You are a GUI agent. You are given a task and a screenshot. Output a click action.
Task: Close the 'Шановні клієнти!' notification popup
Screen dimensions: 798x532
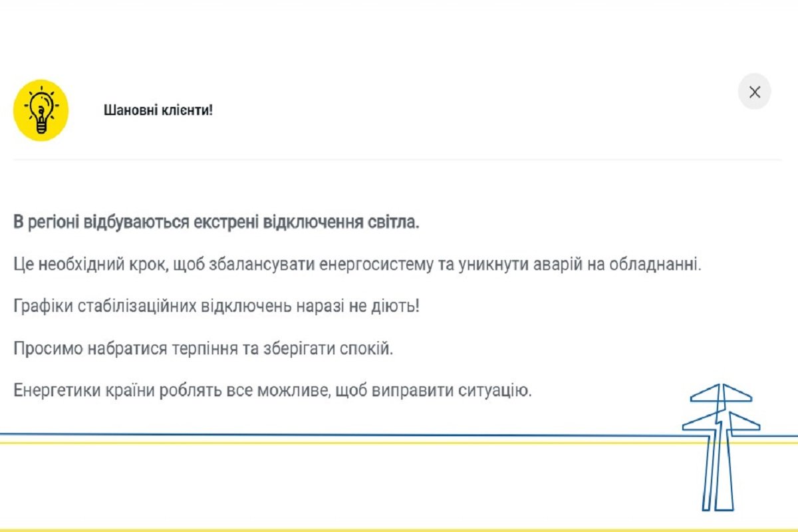click(755, 92)
